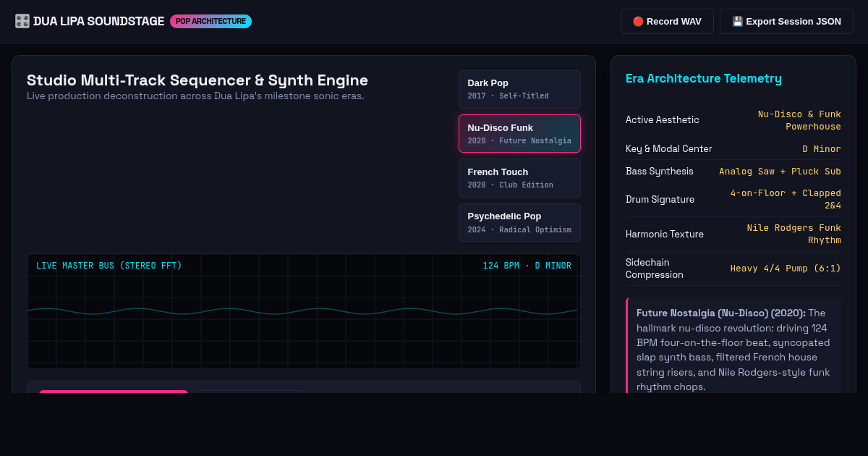Choose Psychedelic Pop era

519,222
